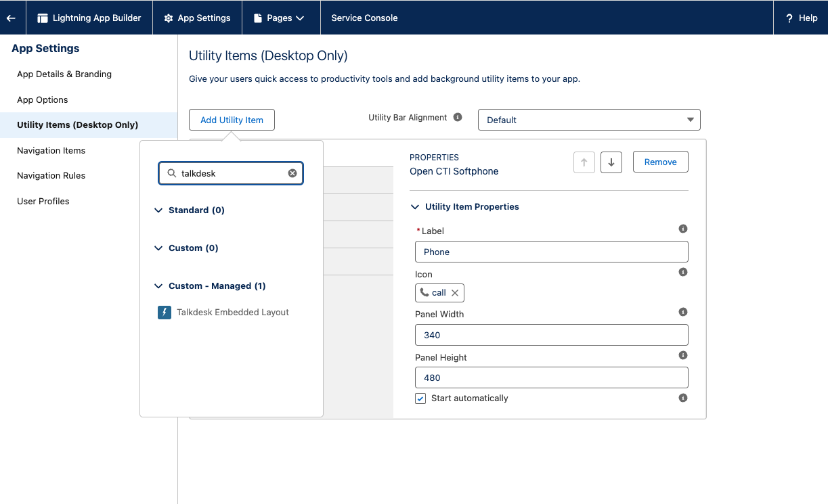Remove the call icon pill
The height and width of the screenshot is (504, 828).
[x=455, y=293]
